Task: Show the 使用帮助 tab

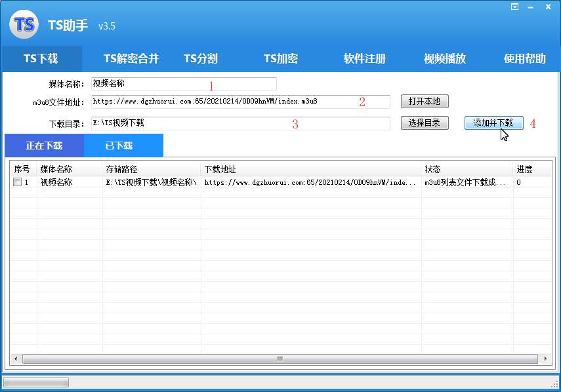Action: click(x=525, y=59)
